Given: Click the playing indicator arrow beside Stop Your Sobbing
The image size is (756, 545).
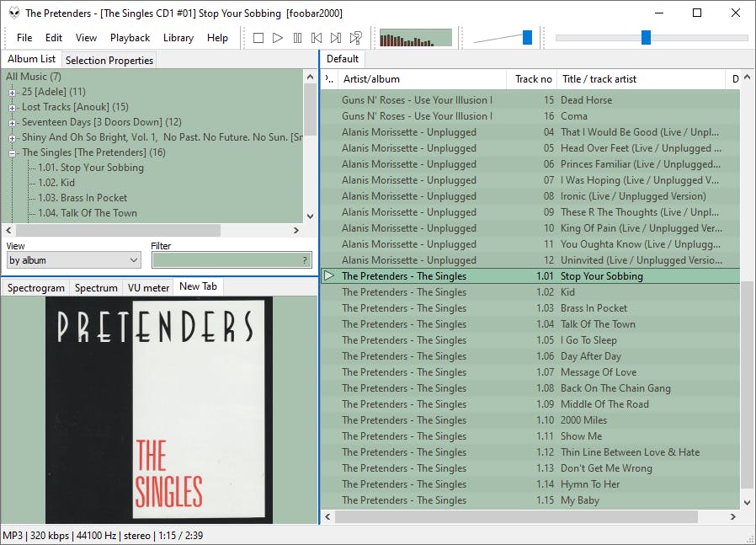Looking at the screenshot, I should (x=329, y=276).
